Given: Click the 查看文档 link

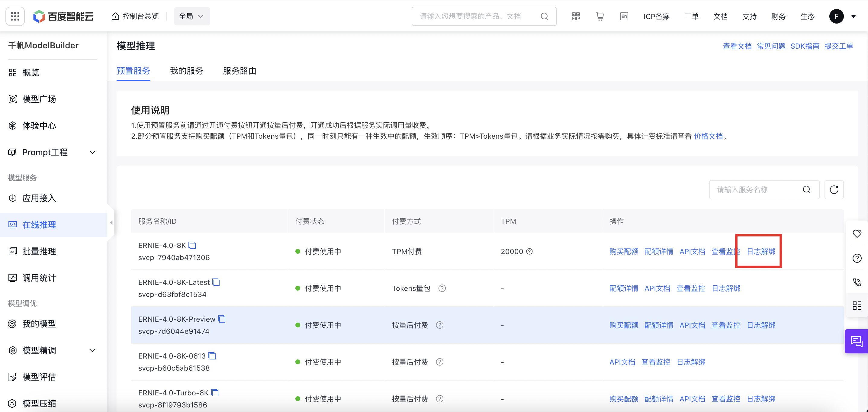Looking at the screenshot, I should 737,46.
